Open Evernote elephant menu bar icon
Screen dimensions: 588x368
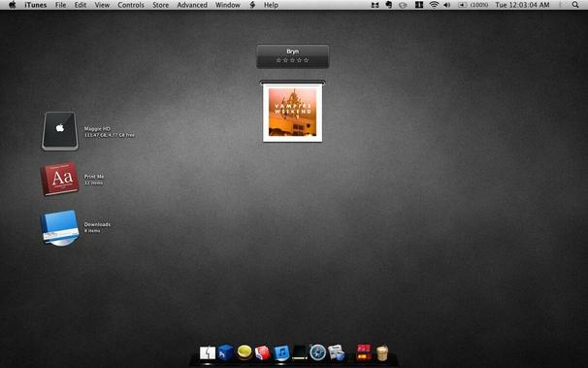click(389, 5)
